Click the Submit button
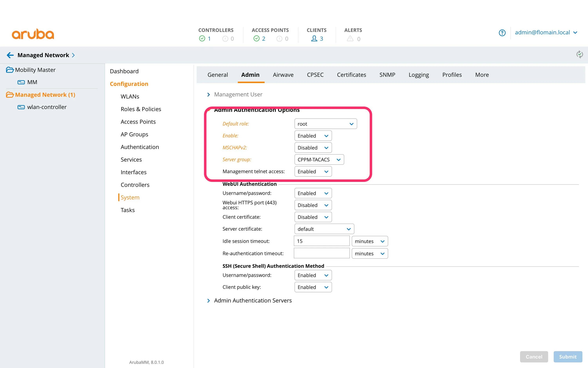The image size is (588, 368). coord(568,357)
